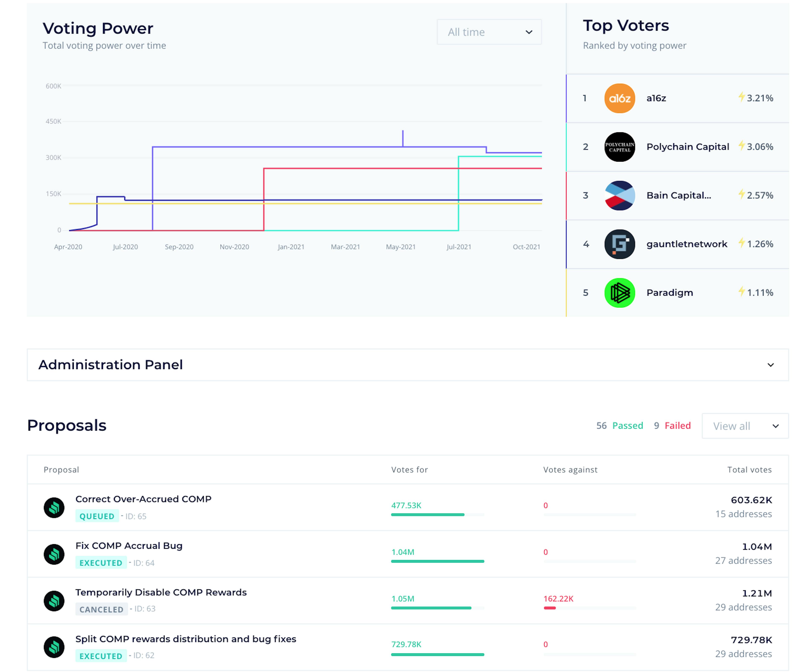Click the 162.22K votes-against red bar
805x672 pixels.
click(x=550, y=608)
